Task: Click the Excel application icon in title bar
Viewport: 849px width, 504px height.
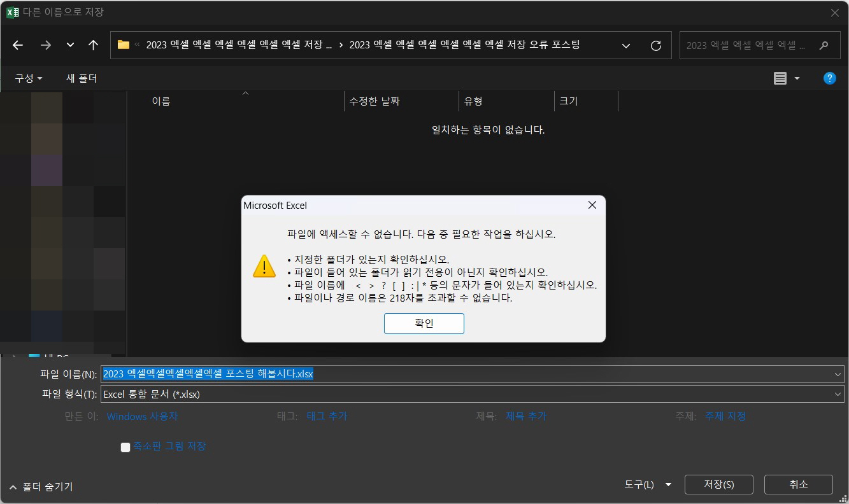Action: pos(13,12)
